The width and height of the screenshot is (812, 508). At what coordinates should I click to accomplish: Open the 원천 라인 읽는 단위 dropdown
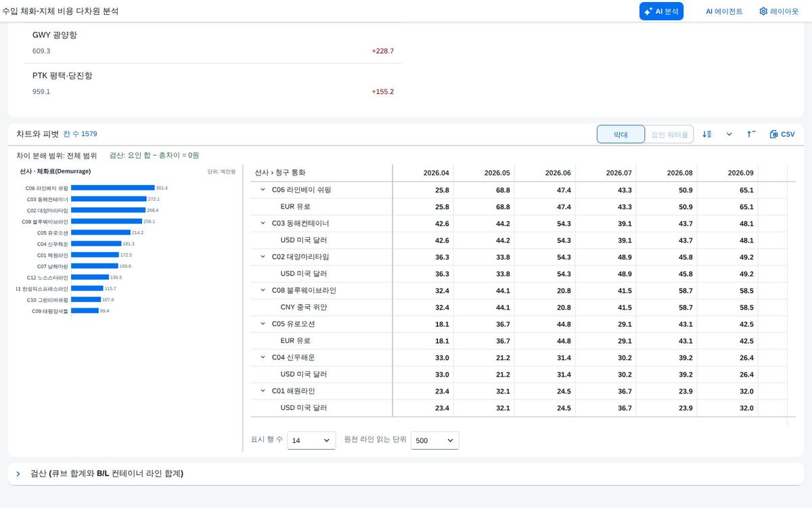[x=435, y=440]
